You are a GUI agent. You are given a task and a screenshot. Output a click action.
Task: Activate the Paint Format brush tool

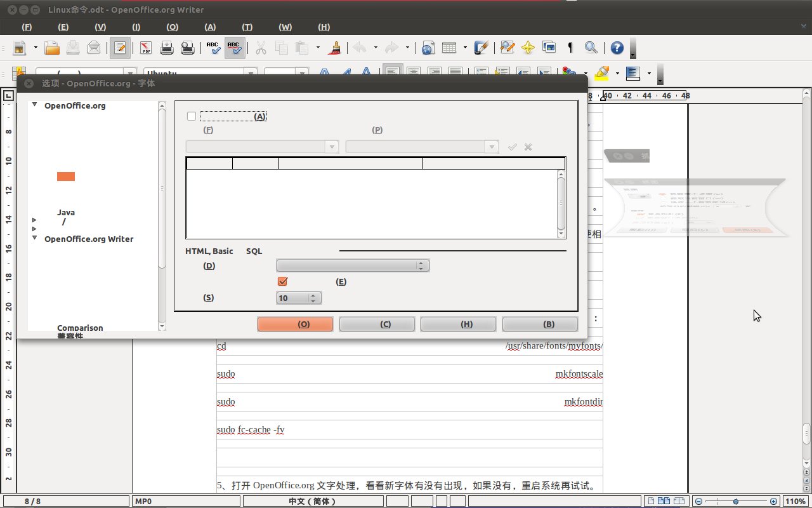(x=335, y=48)
